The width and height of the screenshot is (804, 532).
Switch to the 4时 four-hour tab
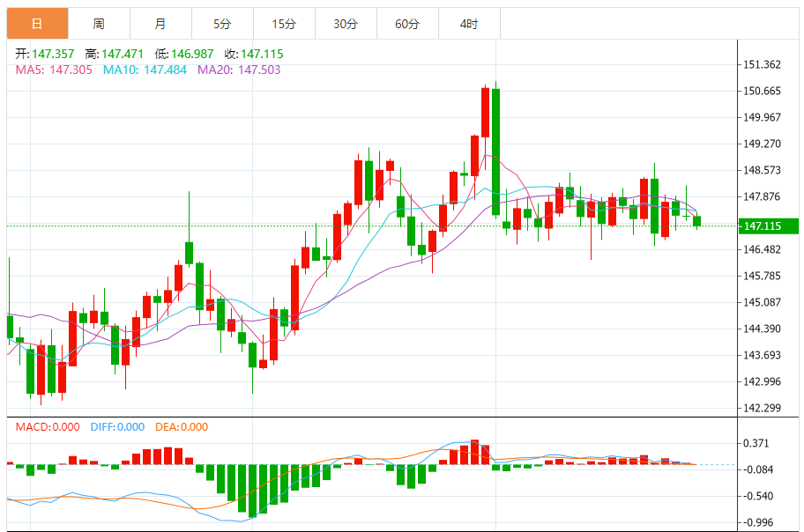click(x=469, y=24)
